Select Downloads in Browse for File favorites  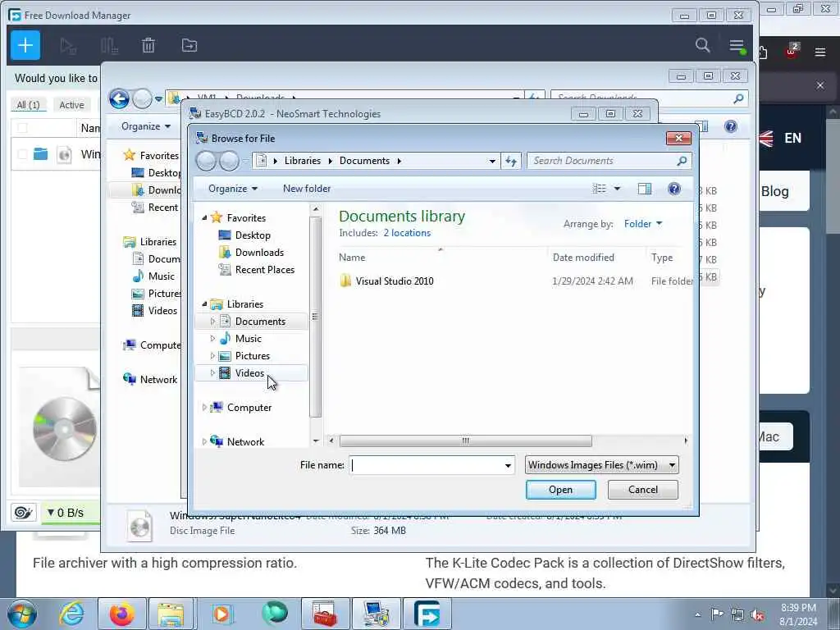point(259,253)
